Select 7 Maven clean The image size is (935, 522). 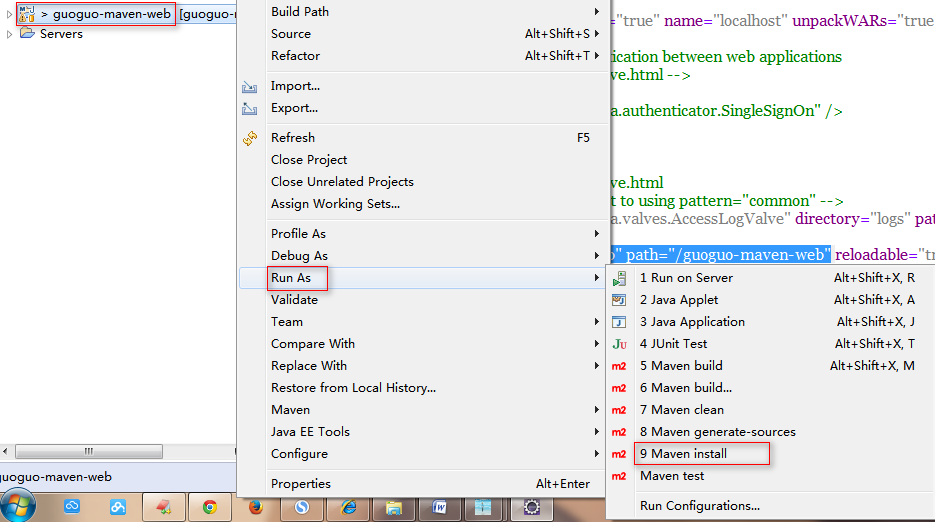770,410
